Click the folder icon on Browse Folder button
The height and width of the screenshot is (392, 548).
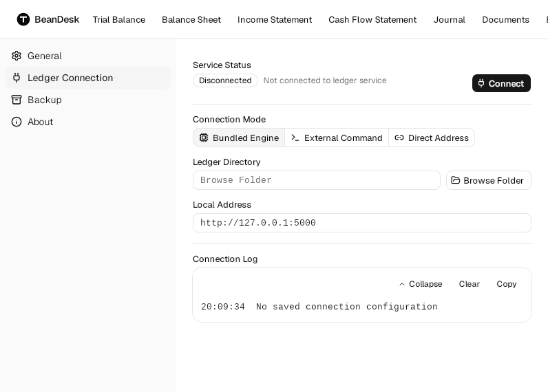pos(455,180)
